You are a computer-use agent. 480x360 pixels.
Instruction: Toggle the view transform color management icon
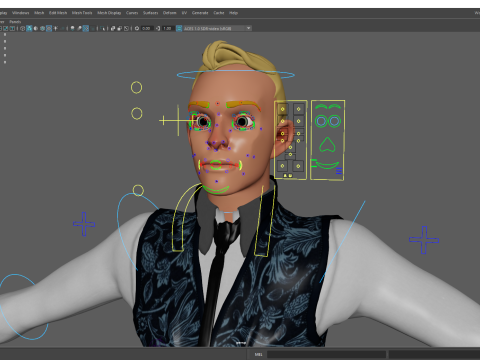179,28
